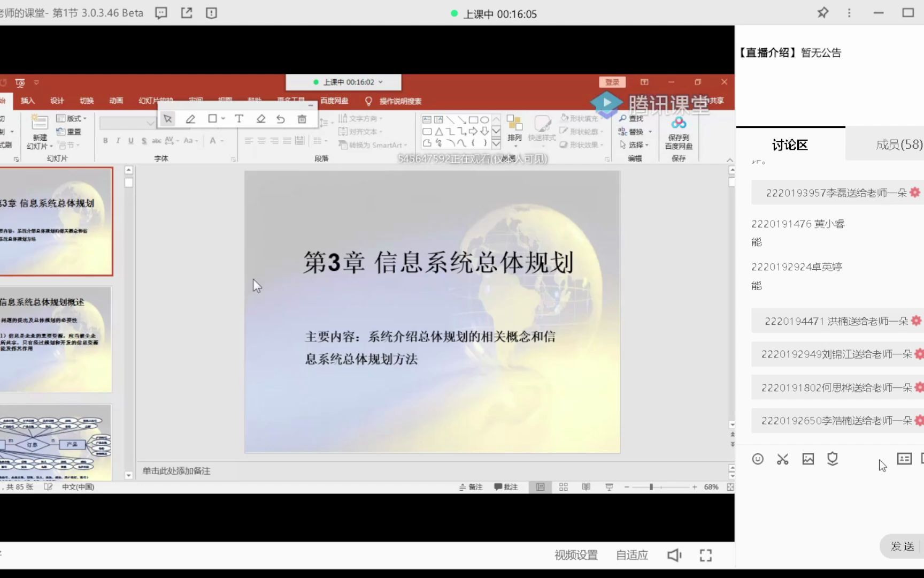This screenshot has width=924, height=578.
Task: Click the report feedback icon in title bar
Action: (x=212, y=13)
